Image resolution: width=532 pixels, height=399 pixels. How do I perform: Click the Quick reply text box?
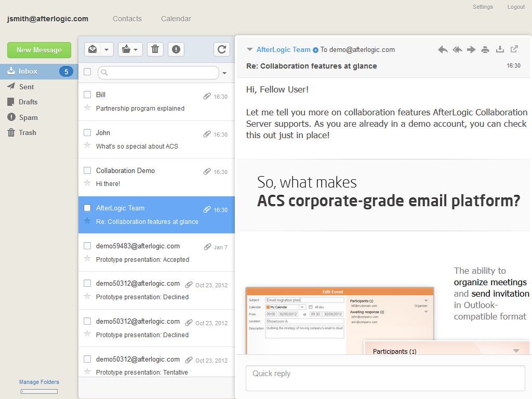pyautogui.click(x=385, y=378)
